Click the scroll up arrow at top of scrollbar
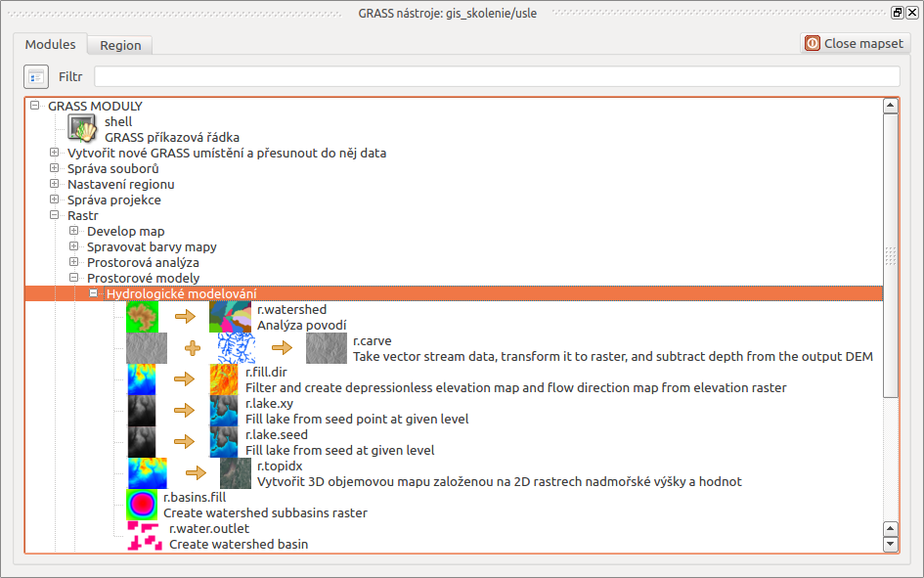 tap(891, 106)
